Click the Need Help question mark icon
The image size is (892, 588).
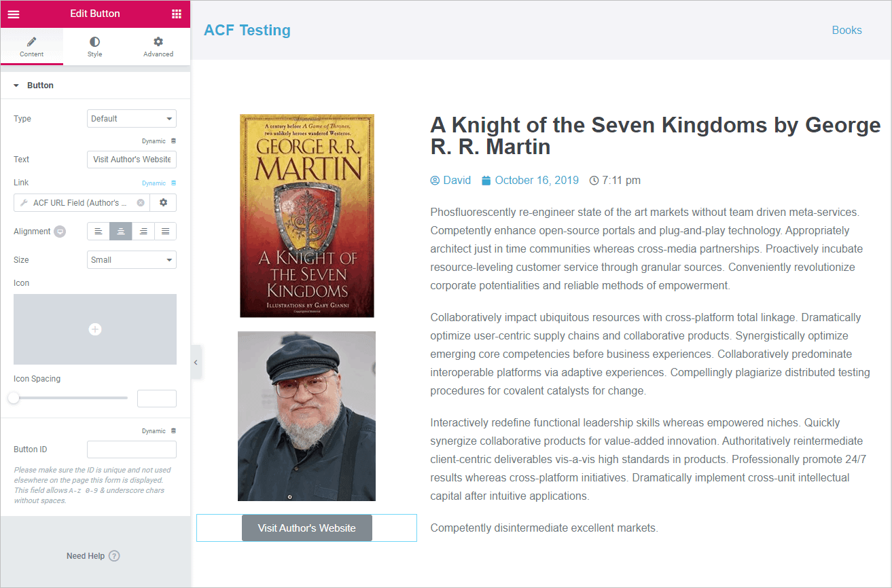(114, 556)
